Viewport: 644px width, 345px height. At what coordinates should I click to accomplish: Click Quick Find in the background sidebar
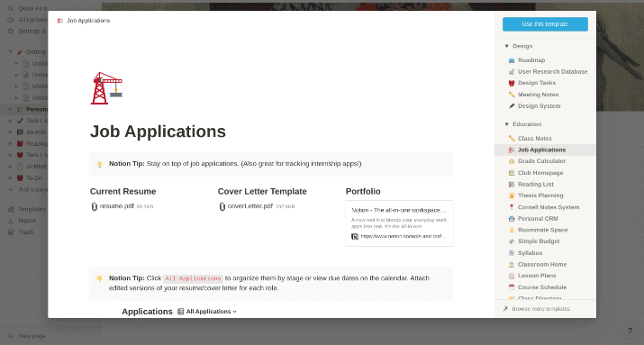coord(27,8)
